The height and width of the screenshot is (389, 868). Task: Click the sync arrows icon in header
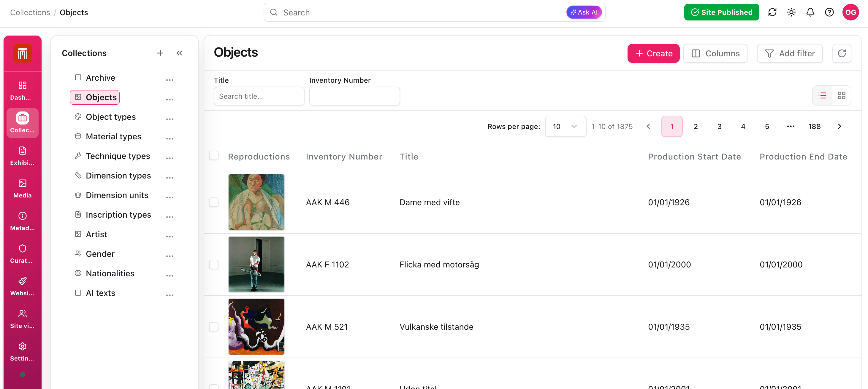[772, 12]
